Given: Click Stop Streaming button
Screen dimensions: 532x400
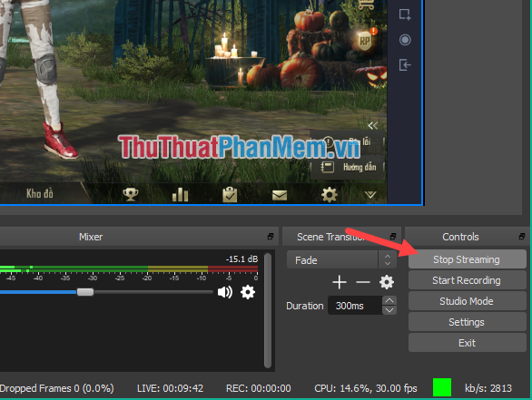Looking at the screenshot, I should 467,259.
